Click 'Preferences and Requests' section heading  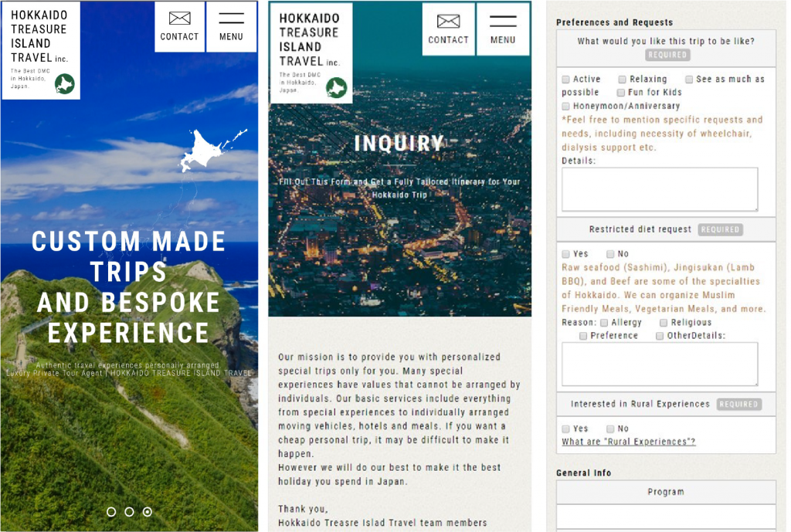(x=614, y=22)
